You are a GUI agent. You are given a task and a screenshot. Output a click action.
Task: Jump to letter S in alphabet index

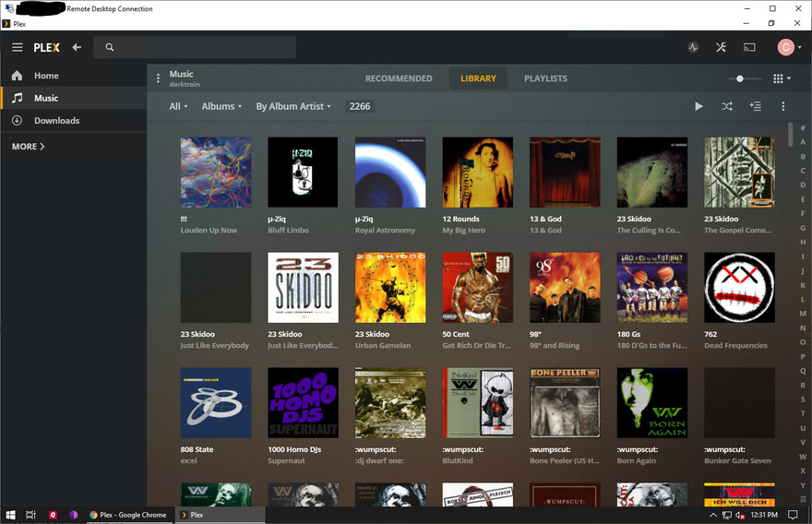click(x=803, y=399)
